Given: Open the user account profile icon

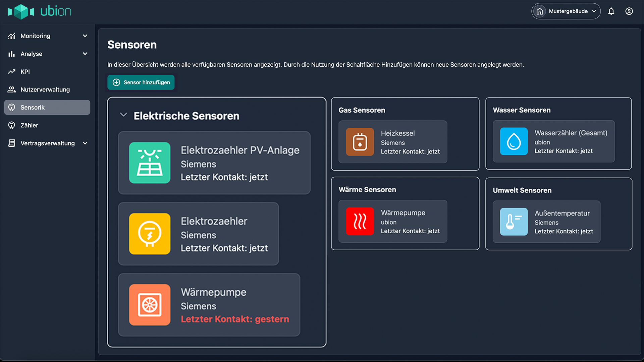Looking at the screenshot, I should coord(629,11).
